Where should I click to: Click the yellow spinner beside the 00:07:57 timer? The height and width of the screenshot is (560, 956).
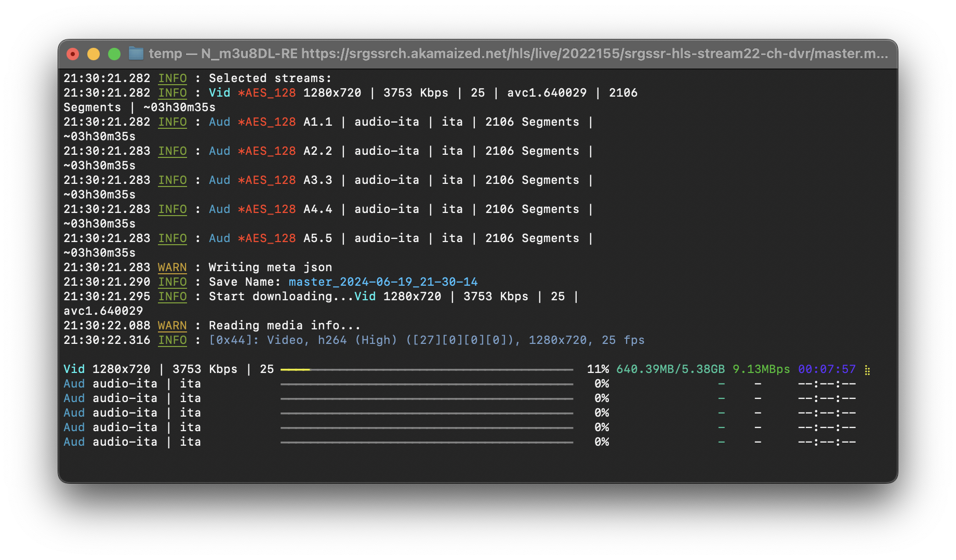tap(867, 370)
